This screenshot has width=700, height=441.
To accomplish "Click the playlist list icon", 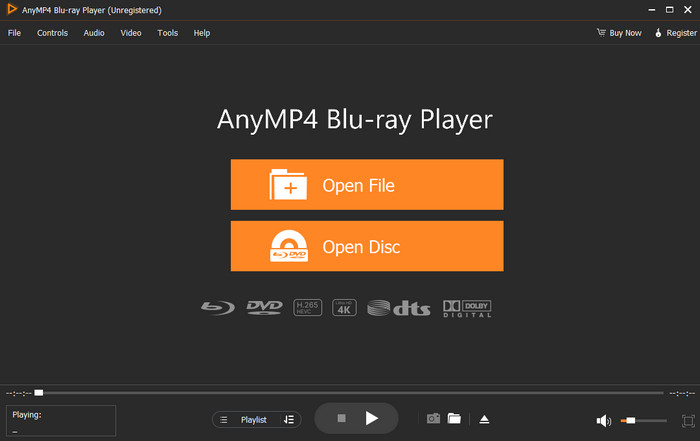I will coord(224,420).
